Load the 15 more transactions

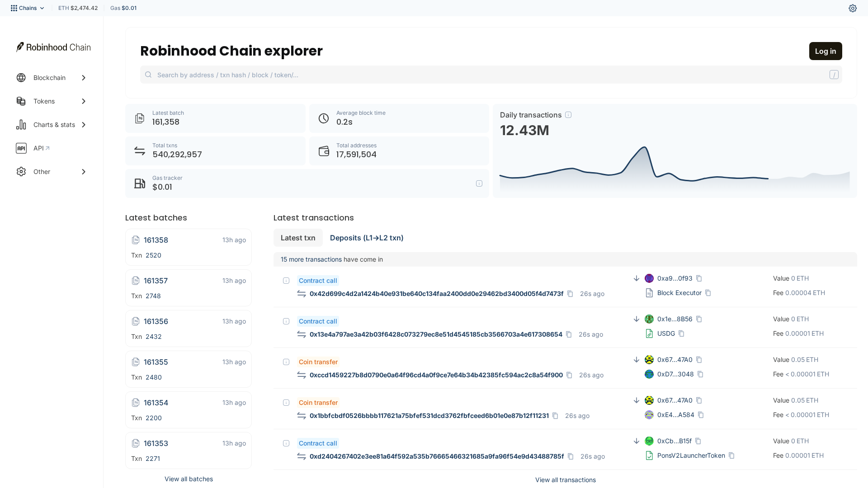[311, 259]
